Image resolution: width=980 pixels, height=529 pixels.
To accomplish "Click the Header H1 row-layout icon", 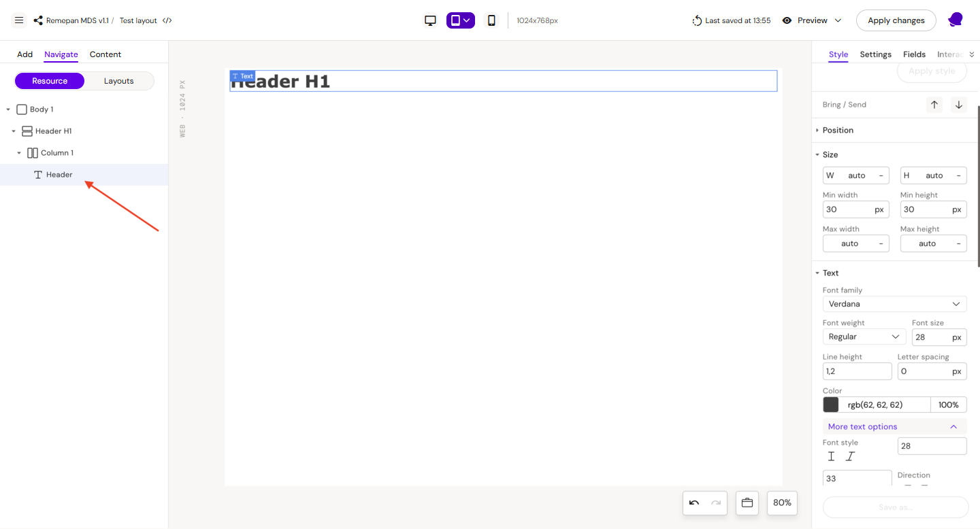I will [27, 131].
